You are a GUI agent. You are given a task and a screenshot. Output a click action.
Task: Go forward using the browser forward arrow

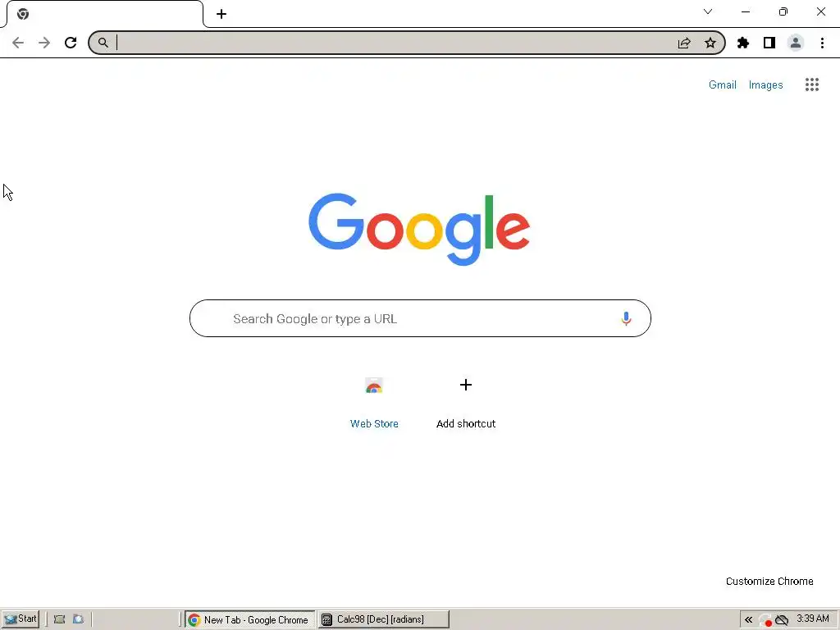44,43
